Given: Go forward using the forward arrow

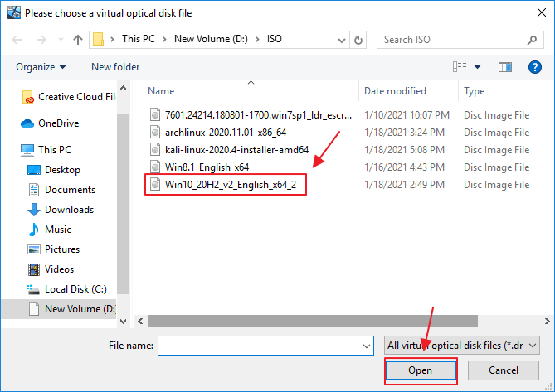Looking at the screenshot, I should coord(41,40).
